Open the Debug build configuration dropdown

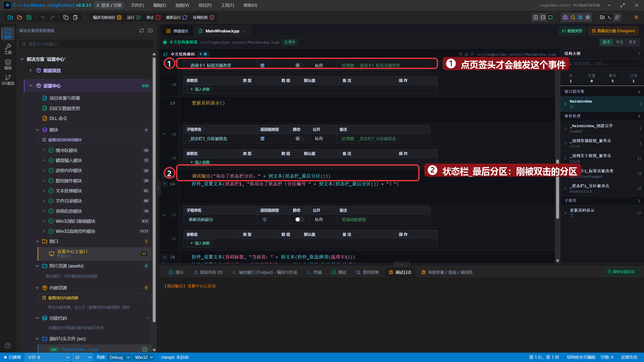click(x=119, y=357)
